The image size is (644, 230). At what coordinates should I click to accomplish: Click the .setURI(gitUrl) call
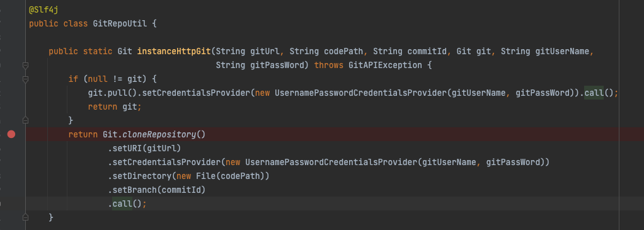click(x=144, y=148)
